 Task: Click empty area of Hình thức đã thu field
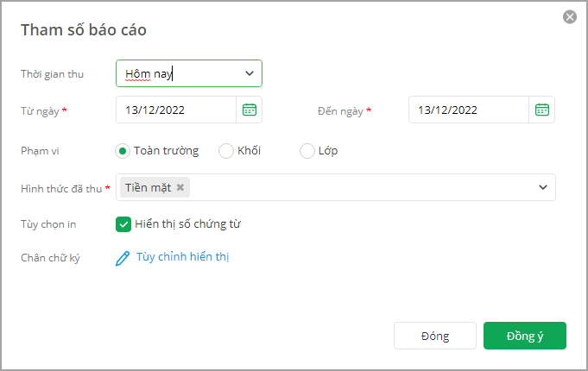(360, 187)
